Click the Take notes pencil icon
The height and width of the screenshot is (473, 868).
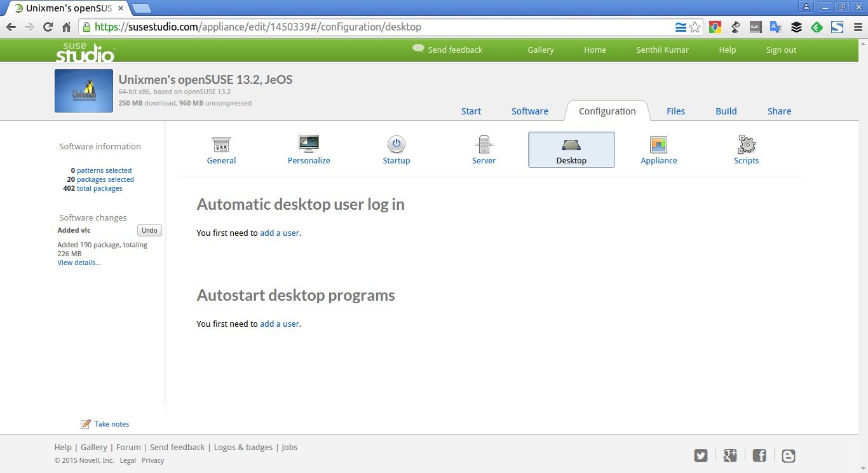click(x=86, y=424)
